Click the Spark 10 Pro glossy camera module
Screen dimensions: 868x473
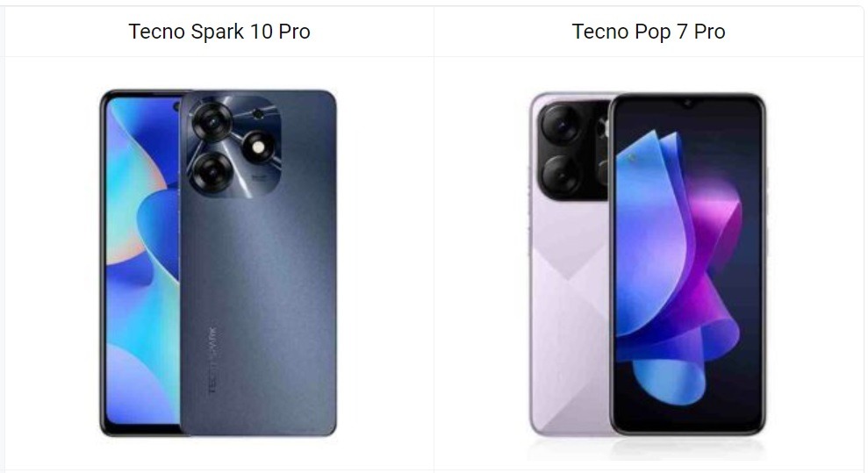tap(233, 146)
